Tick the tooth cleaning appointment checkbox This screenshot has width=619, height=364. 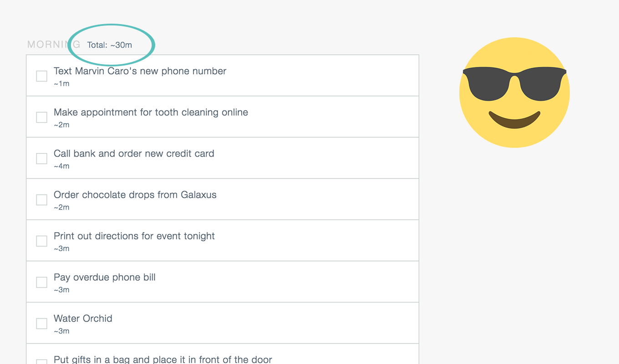41,117
